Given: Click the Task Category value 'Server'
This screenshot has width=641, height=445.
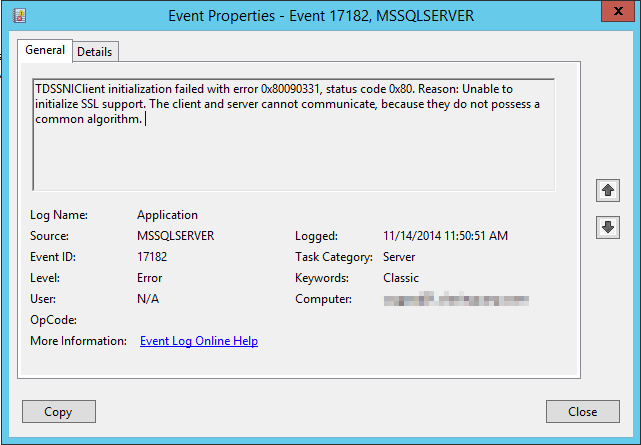Looking at the screenshot, I should click(401, 257).
